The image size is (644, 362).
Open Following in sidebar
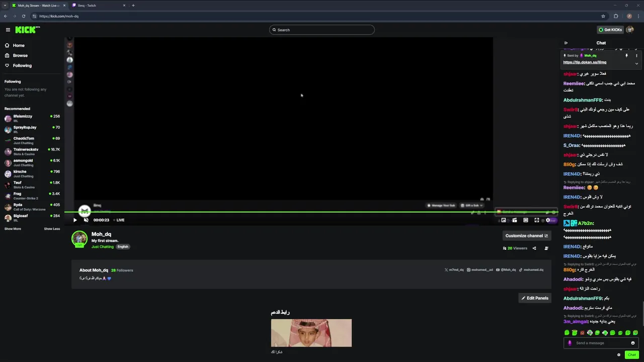pyautogui.click(x=18, y=65)
